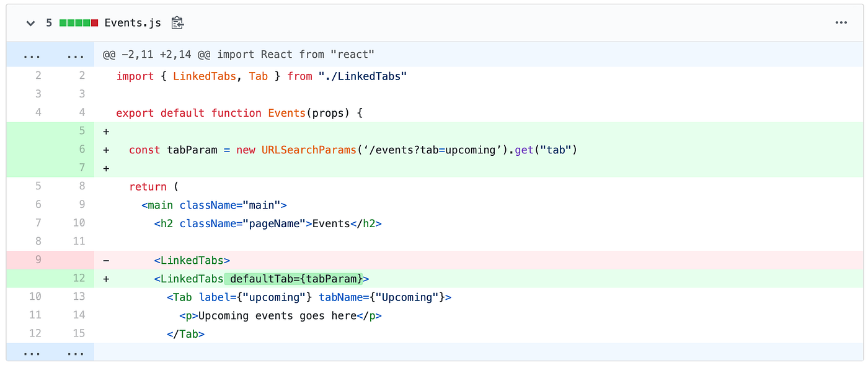Click old line number 4
This screenshot has height=365, width=868.
click(x=38, y=112)
